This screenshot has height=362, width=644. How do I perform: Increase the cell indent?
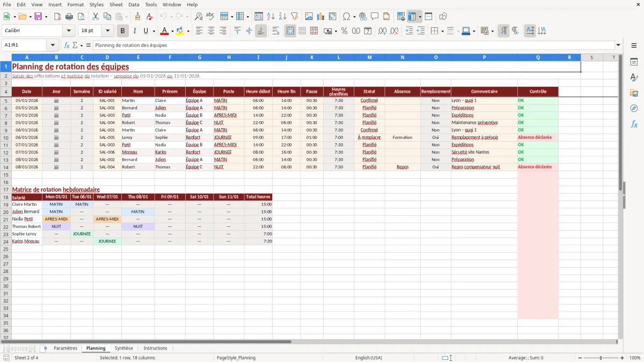(409, 31)
